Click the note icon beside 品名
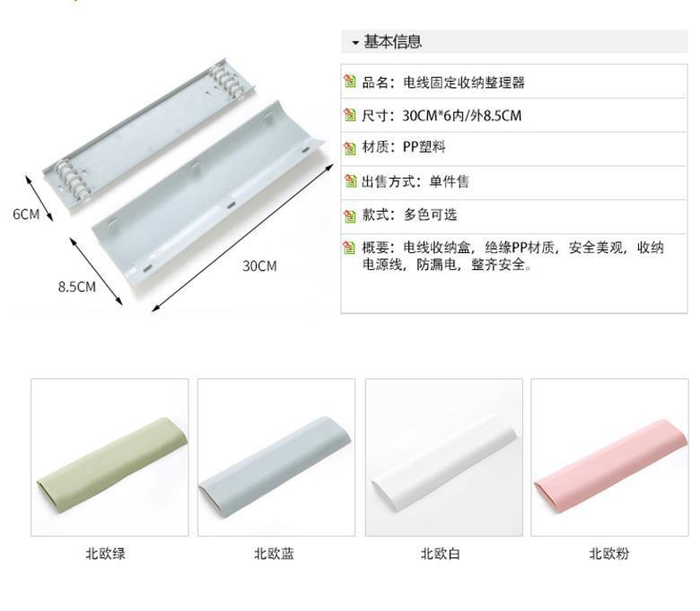The width and height of the screenshot is (700, 611). point(350,82)
